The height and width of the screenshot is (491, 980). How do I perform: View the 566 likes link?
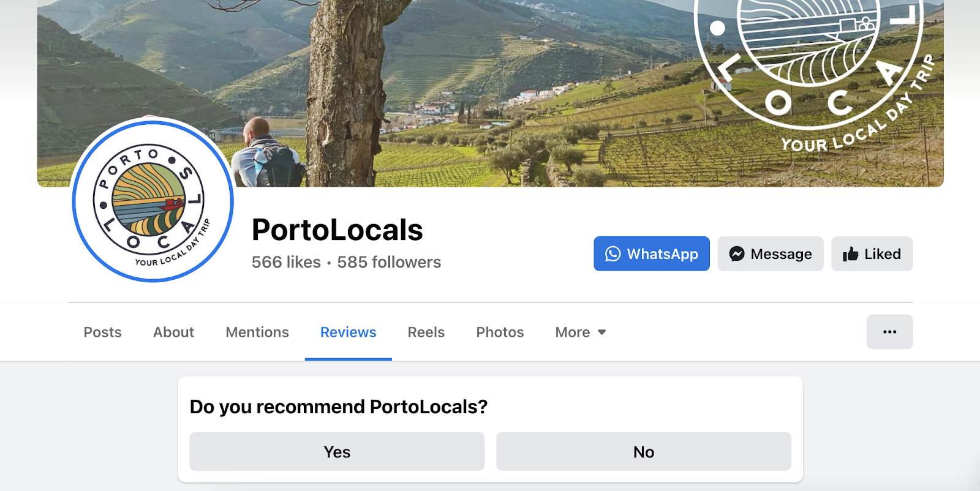[x=286, y=262]
